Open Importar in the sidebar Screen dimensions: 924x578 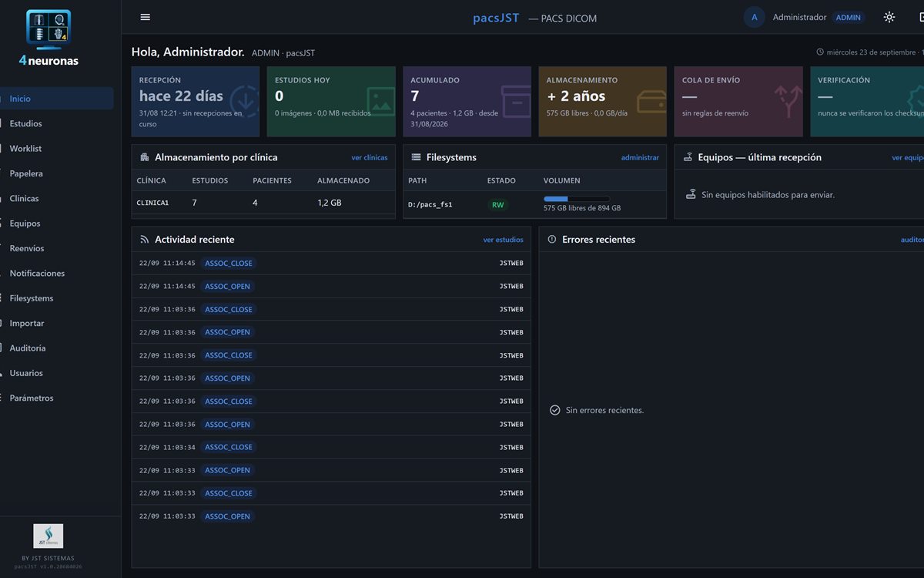[x=57, y=323]
